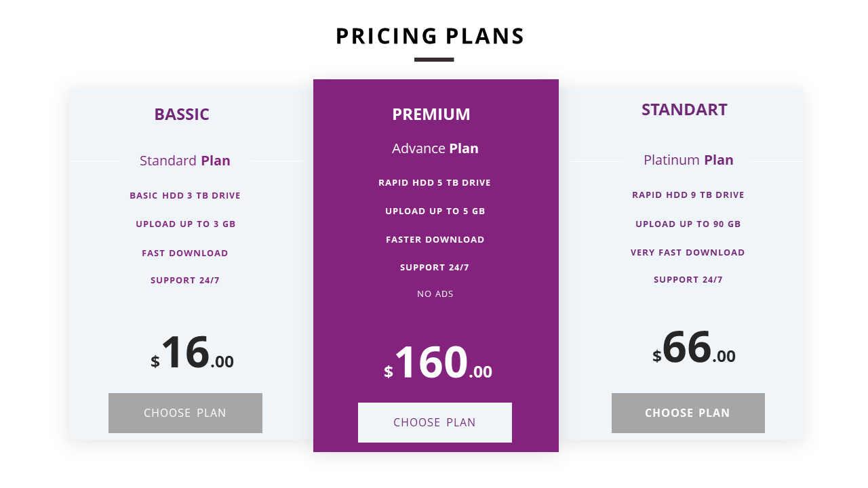Select Basic HDD 3 TB Drive feature
The image size is (868, 488).
[x=185, y=195]
